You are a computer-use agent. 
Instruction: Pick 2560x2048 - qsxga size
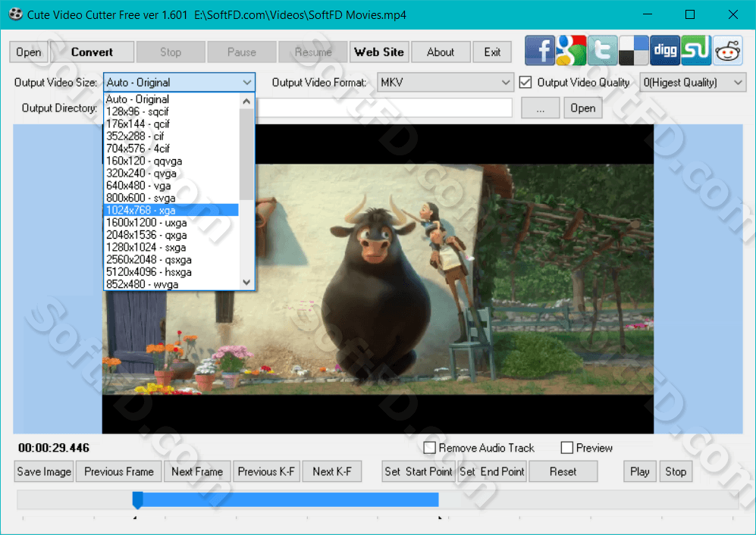tap(171, 260)
